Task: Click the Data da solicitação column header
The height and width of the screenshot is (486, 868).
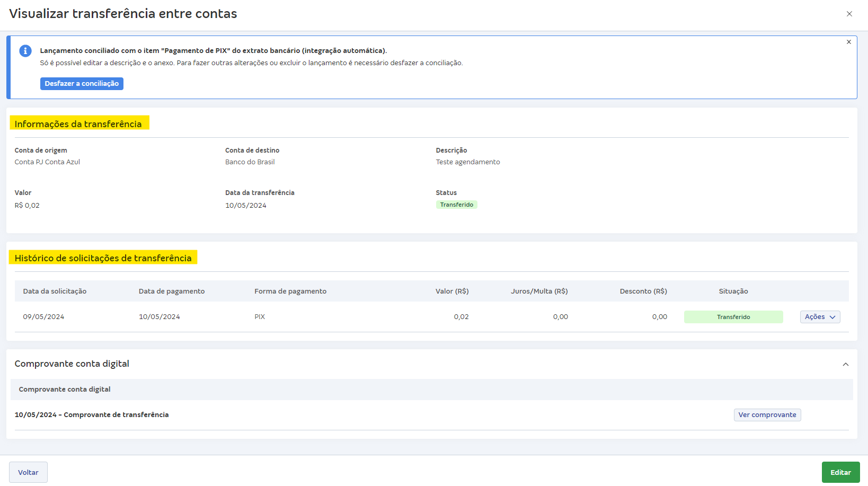Action: pos(55,291)
